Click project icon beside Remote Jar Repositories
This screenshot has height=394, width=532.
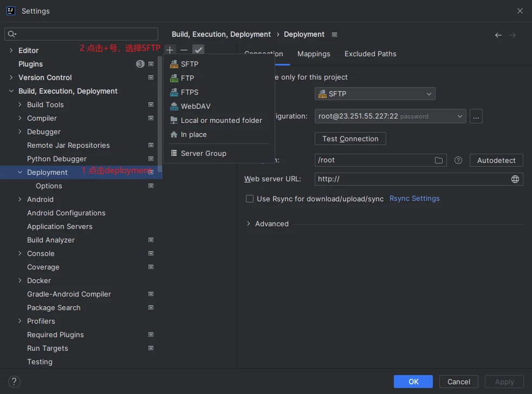point(151,145)
